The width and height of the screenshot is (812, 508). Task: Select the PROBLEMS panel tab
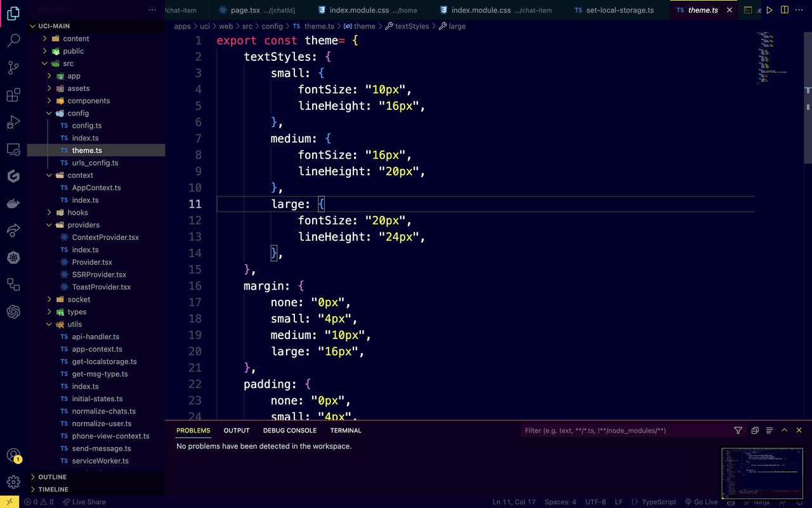193,431
